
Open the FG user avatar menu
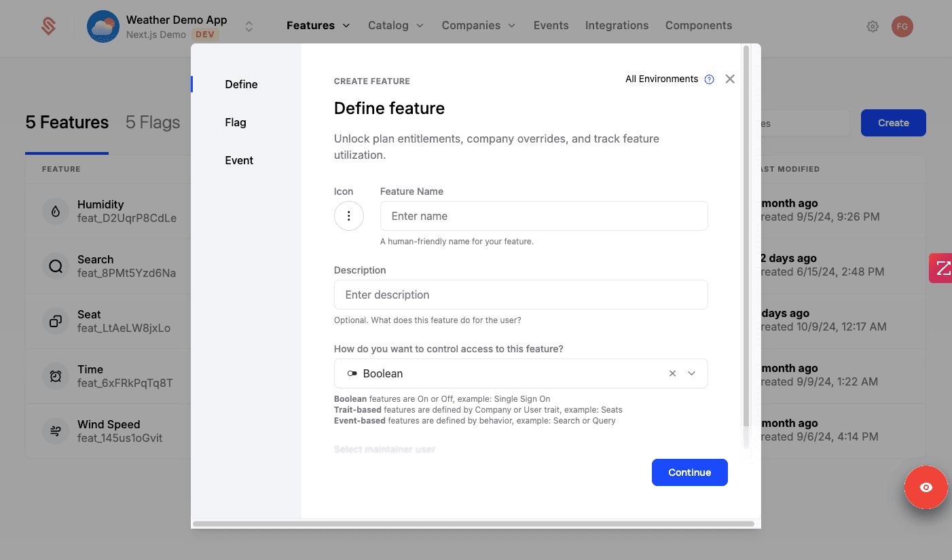(x=902, y=26)
